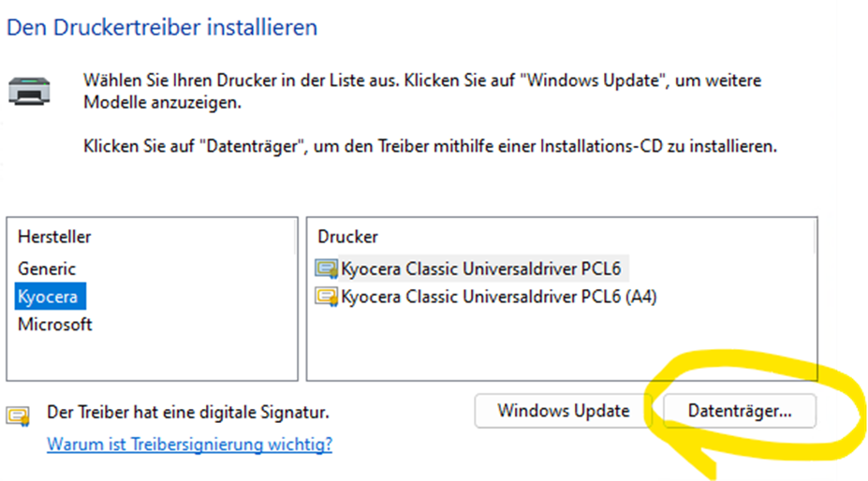
Task: Click empty space in the Hersteller list
Action: point(150,356)
